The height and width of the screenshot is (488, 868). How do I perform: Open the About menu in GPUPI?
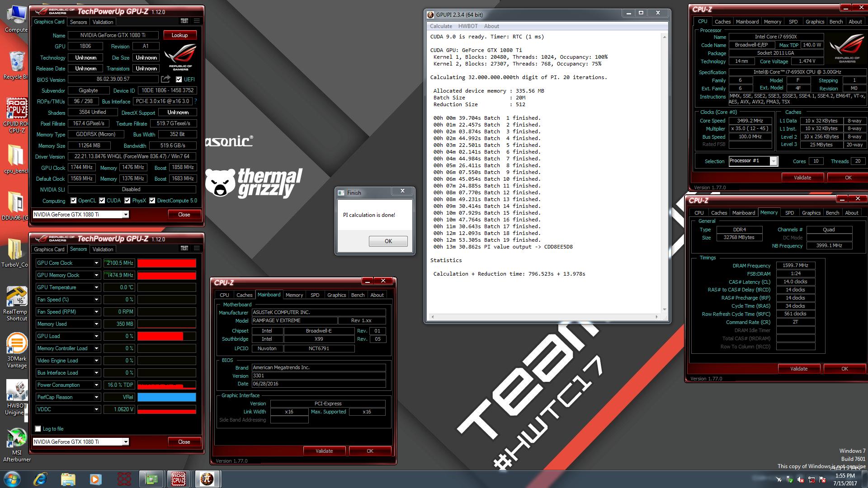[491, 26]
